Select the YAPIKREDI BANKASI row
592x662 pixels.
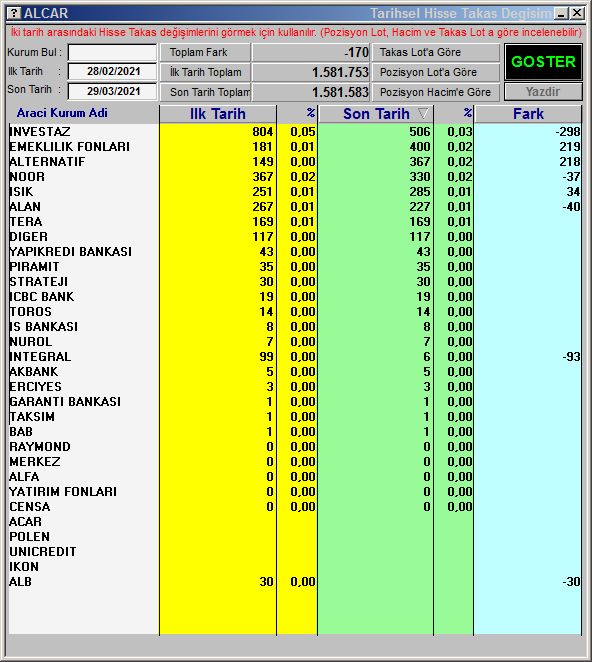click(x=295, y=252)
